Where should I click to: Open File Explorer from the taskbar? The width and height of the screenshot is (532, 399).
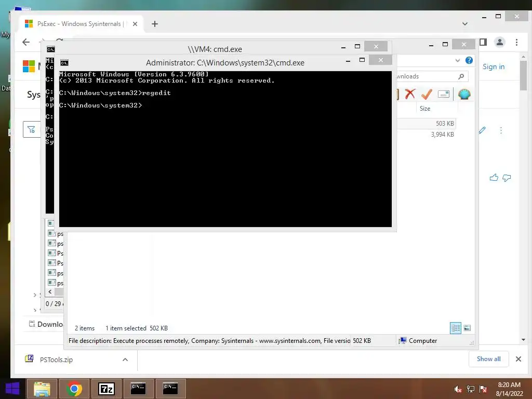point(42,389)
